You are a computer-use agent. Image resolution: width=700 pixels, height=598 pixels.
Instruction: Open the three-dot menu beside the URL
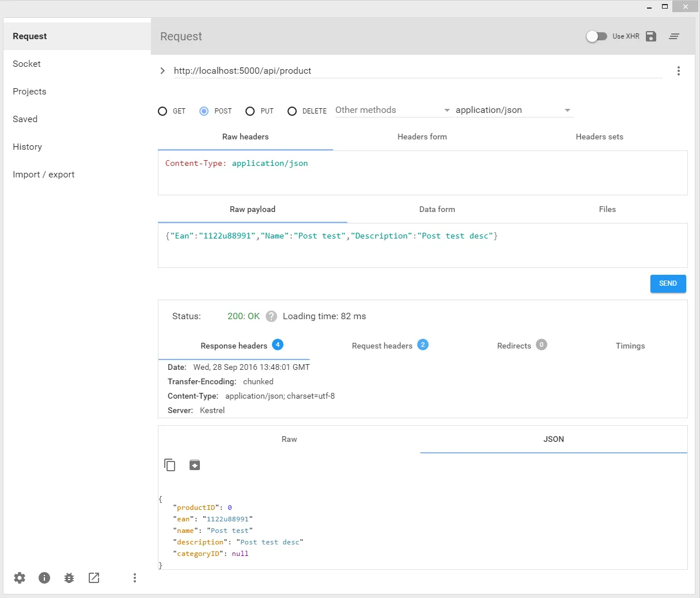click(x=678, y=71)
